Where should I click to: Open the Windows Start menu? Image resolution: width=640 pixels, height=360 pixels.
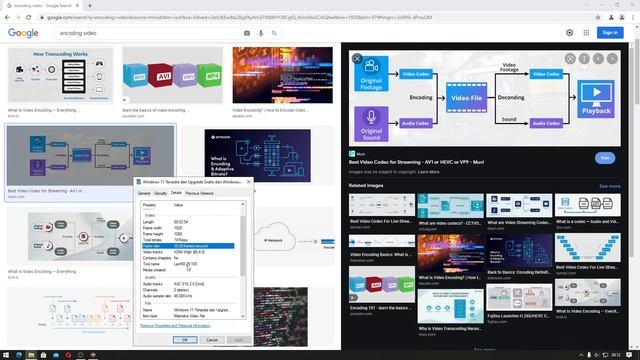click(x=6, y=355)
